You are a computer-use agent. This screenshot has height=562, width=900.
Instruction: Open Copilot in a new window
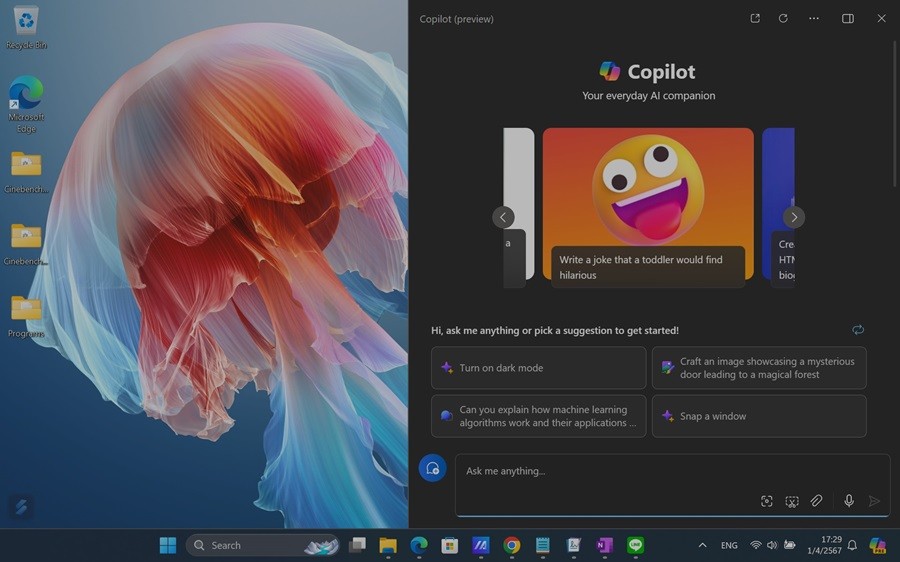point(755,18)
